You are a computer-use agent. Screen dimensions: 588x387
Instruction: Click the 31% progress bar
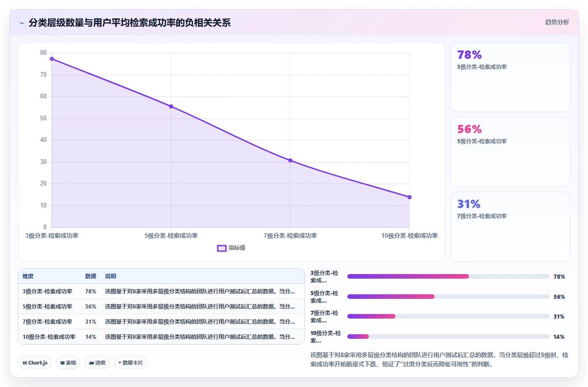[x=448, y=316]
